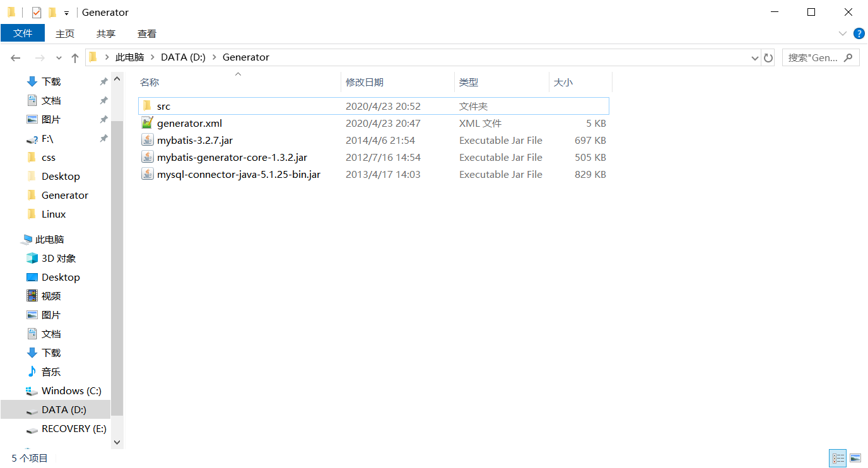Open quick access Desktop folder
The height and width of the screenshot is (468, 868).
[x=61, y=176]
